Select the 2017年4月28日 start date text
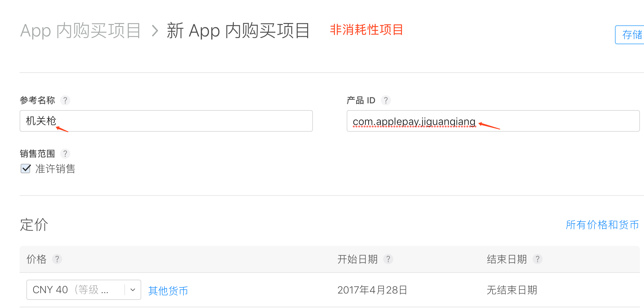Screen dimensions: 644x308 pos(372,290)
